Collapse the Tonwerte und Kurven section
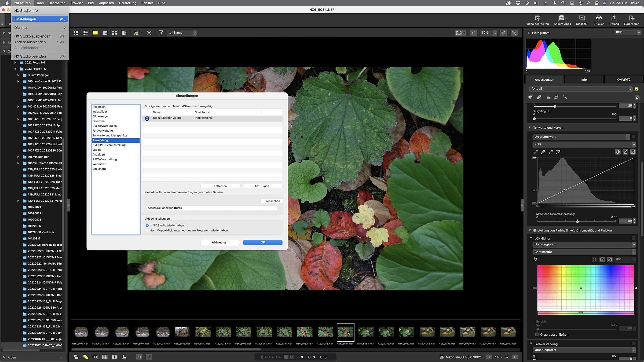644x362 pixels. (530, 128)
